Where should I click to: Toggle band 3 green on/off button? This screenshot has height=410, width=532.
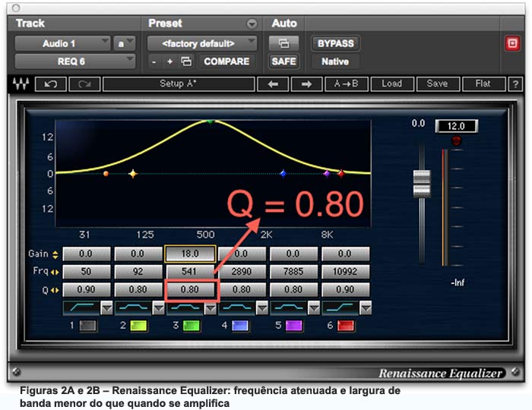[x=192, y=326]
